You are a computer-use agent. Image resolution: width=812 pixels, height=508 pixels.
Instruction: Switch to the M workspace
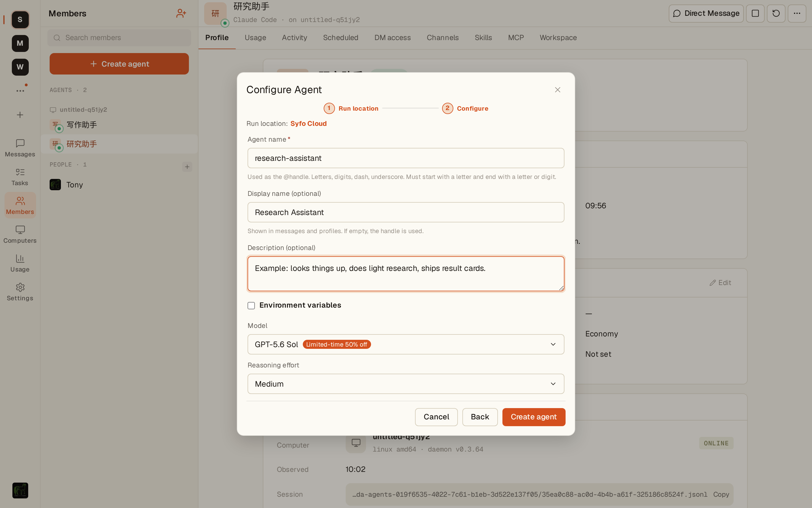pos(20,43)
